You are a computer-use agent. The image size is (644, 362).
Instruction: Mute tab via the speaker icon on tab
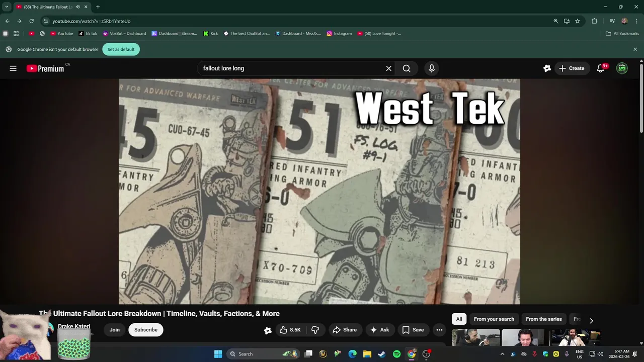[x=77, y=7]
